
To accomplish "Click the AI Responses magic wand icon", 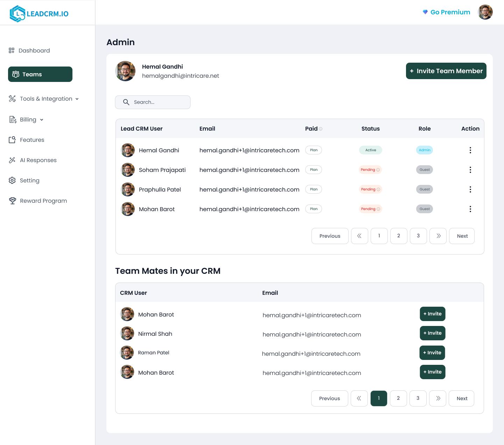I will 12,160.
